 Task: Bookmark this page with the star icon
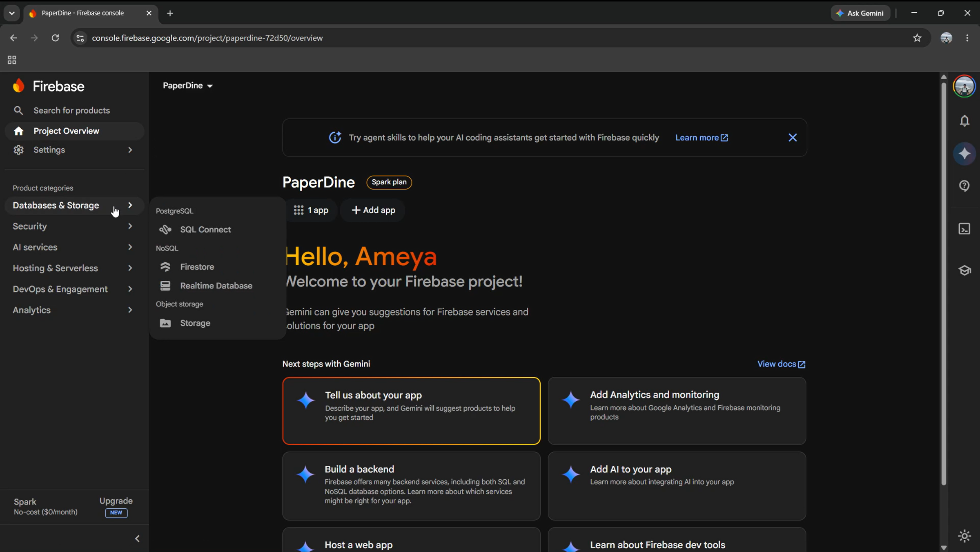tap(917, 38)
